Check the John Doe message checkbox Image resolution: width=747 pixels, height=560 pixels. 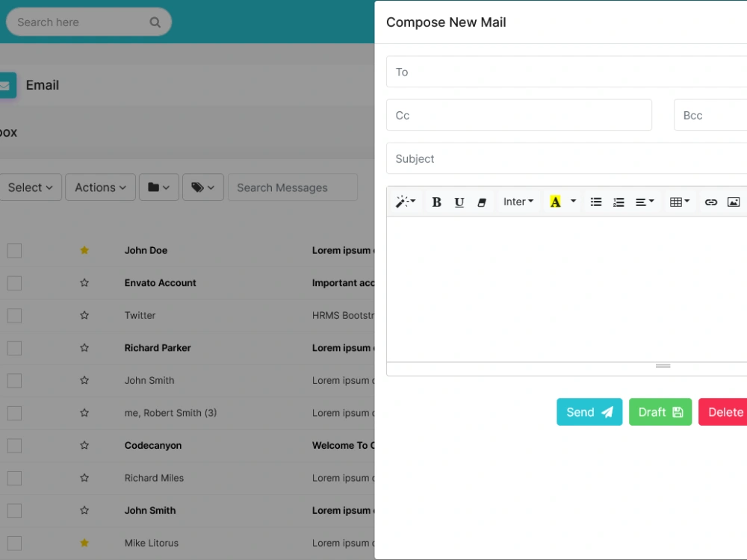[14, 250]
